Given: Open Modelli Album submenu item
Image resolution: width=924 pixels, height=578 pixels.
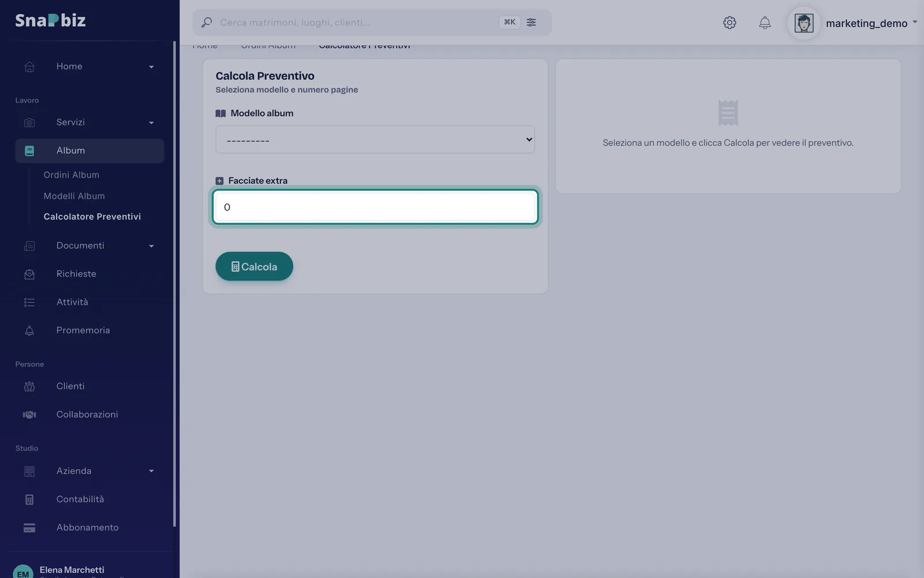Looking at the screenshot, I should click(x=74, y=196).
